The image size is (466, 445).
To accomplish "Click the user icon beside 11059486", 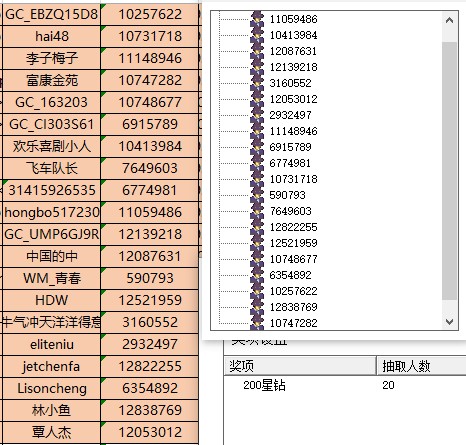I will [257, 19].
